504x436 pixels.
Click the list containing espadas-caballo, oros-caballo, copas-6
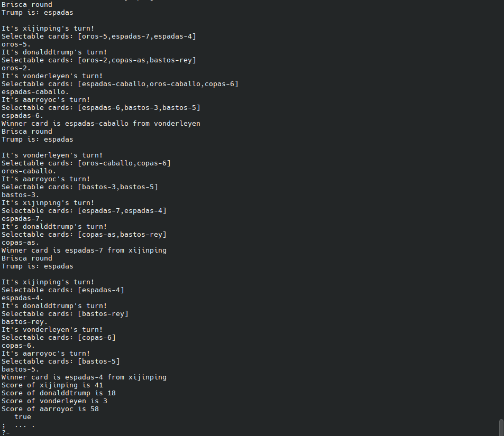pyautogui.click(x=158, y=84)
